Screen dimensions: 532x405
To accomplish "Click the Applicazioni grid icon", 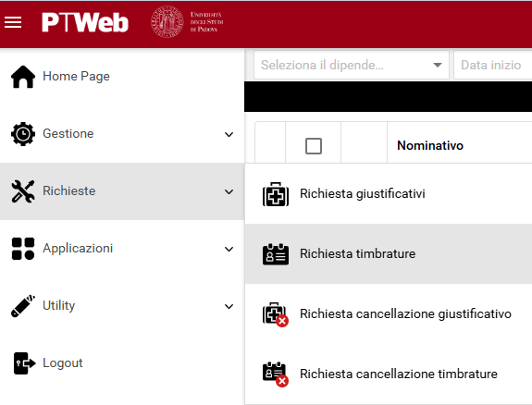I will coord(23,249).
